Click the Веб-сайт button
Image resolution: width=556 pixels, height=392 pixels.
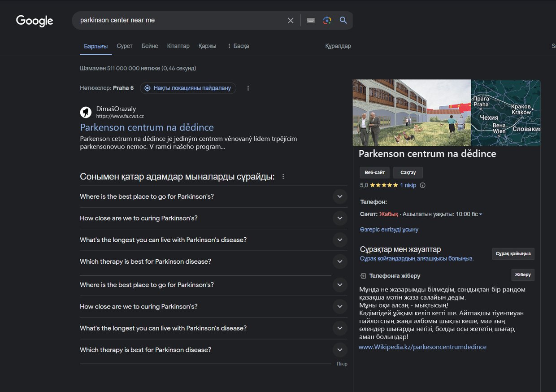click(x=374, y=173)
